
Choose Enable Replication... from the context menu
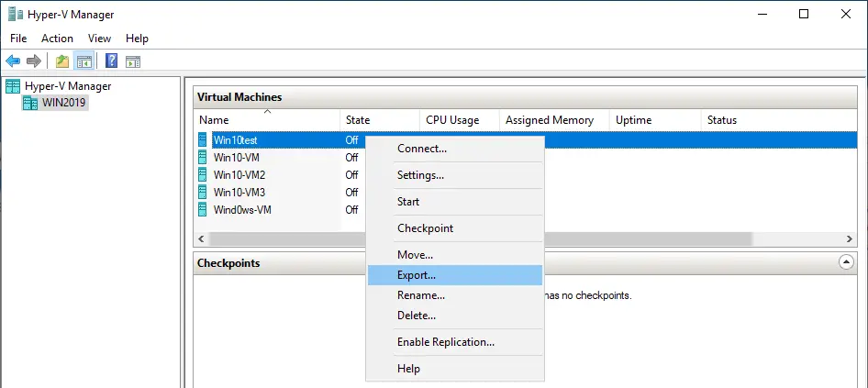pyautogui.click(x=455, y=342)
